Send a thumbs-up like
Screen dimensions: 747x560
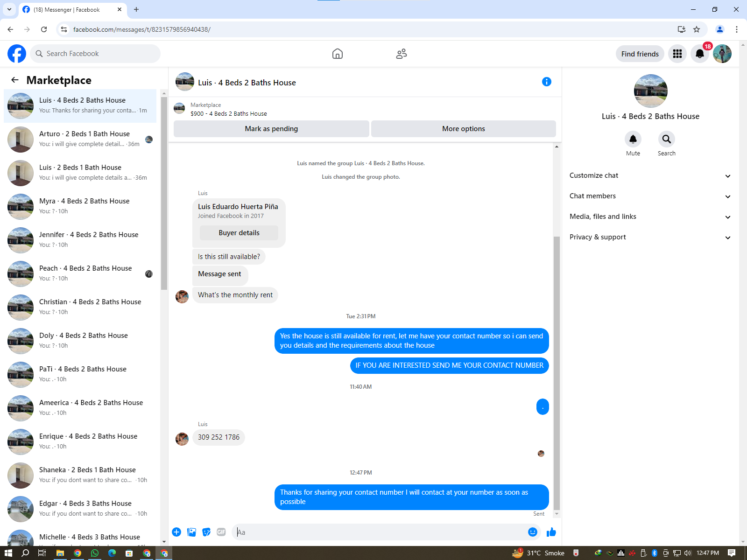pyautogui.click(x=551, y=532)
